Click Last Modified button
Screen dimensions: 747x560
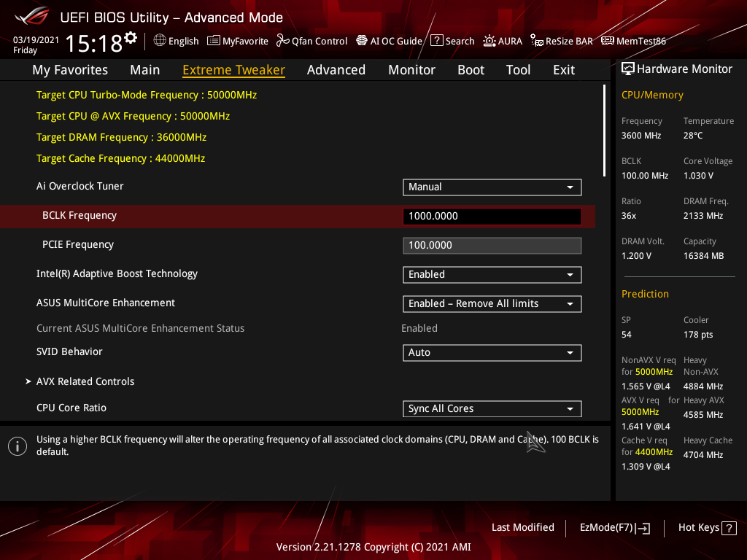tap(522, 527)
